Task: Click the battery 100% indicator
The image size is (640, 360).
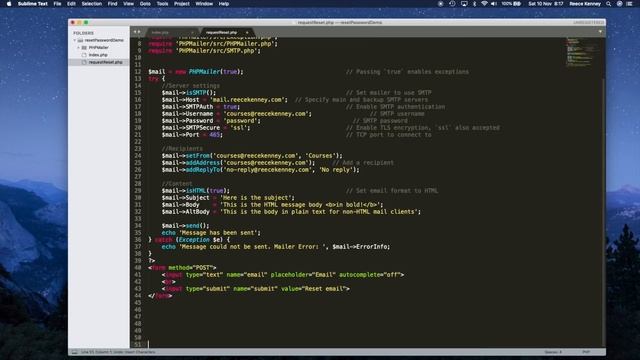Action: pos(511,4)
